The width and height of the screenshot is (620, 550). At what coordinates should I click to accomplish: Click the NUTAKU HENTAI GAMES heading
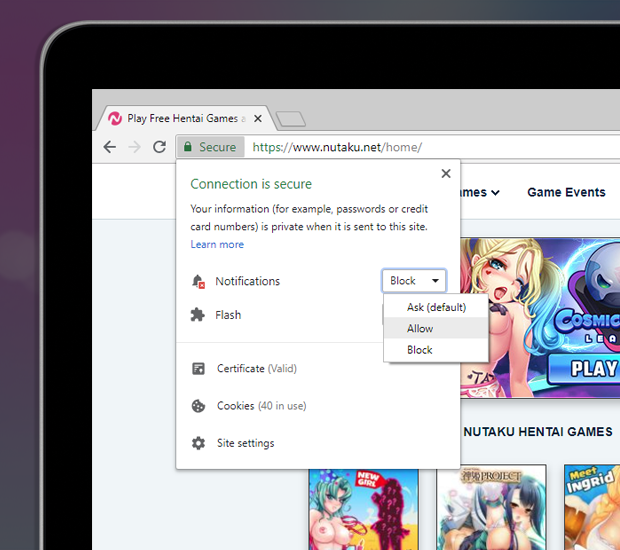pos(538,432)
